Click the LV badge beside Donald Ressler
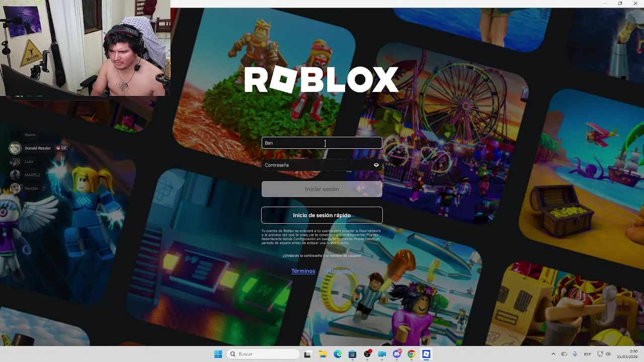Viewport: 644px width, 362px height. pos(61,148)
